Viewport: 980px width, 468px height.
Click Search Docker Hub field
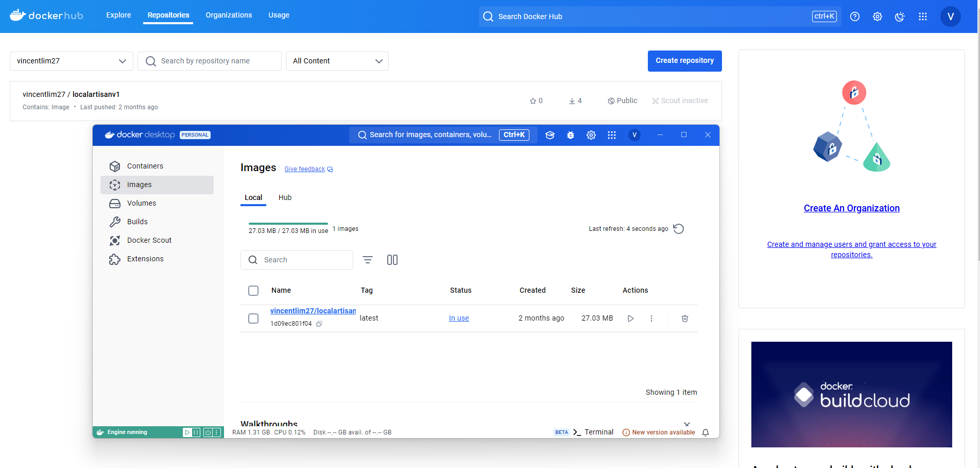point(660,16)
